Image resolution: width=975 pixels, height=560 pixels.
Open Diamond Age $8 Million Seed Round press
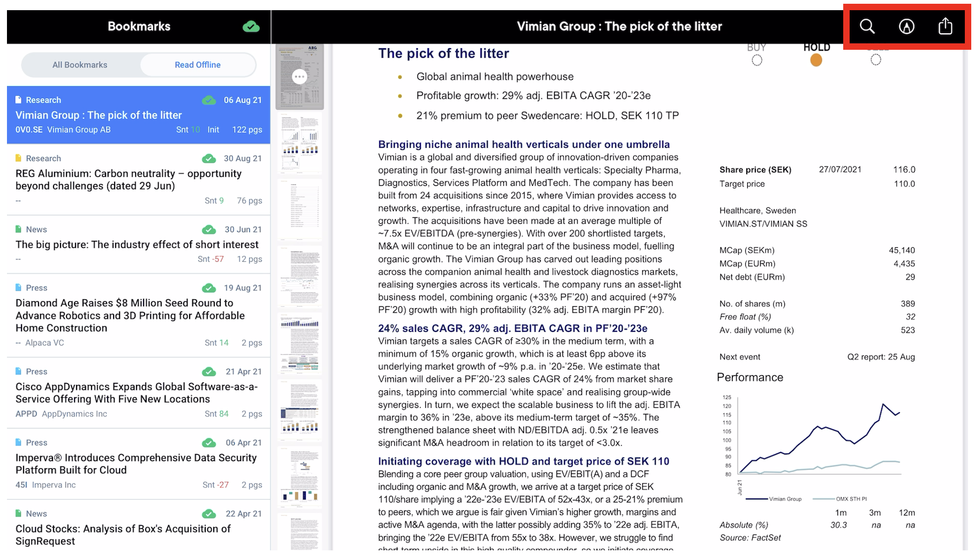(138, 315)
